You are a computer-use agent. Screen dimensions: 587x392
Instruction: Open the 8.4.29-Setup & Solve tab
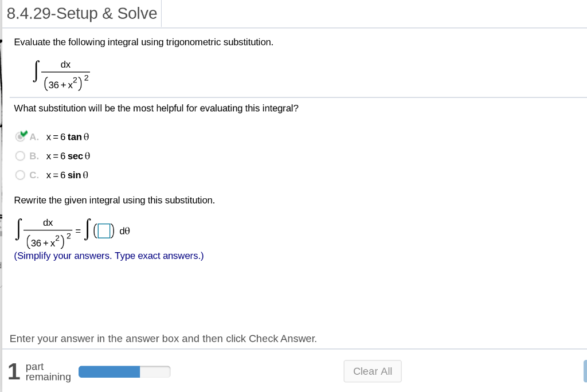[x=82, y=14]
